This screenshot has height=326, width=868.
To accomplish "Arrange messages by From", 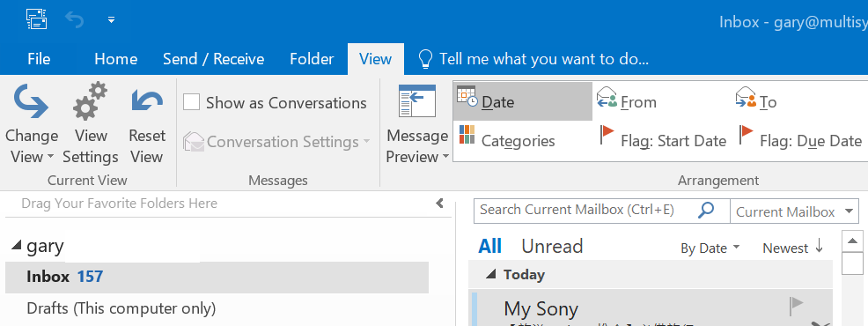I will (627, 101).
